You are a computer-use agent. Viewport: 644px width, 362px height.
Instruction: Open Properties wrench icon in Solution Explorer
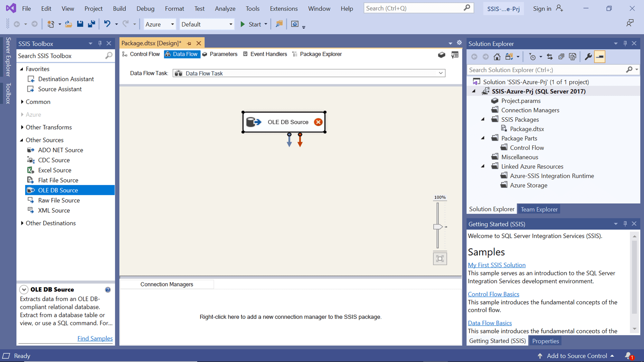(x=588, y=57)
